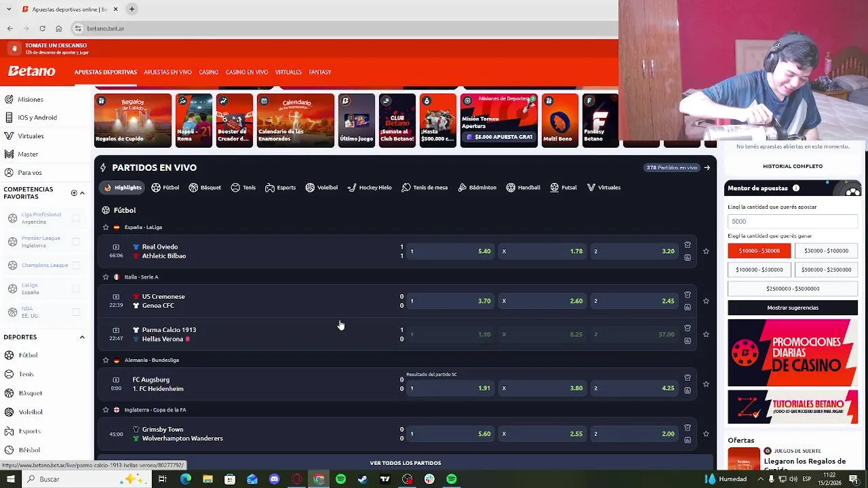
Task: Open Promociones Diarias de Casino banner
Action: 793,352
